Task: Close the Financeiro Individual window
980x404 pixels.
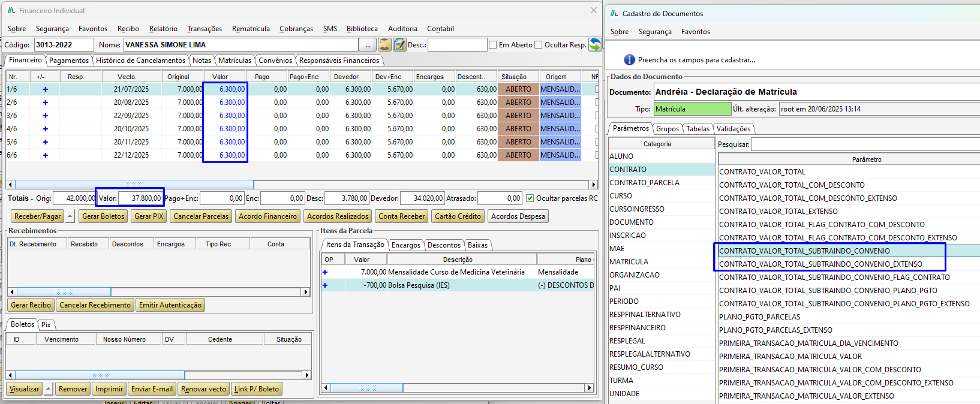Action: [x=594, y=10]
